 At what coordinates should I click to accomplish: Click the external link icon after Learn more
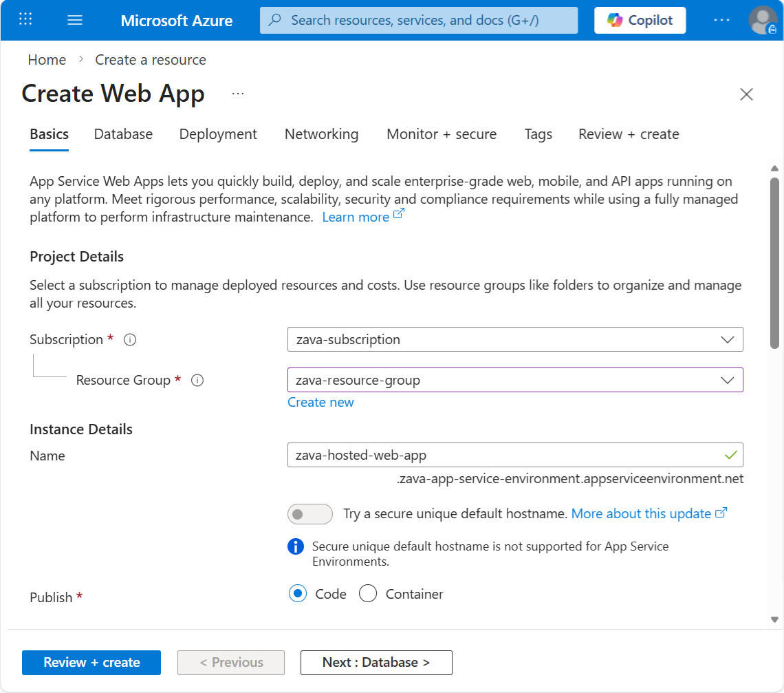point(398,214)
